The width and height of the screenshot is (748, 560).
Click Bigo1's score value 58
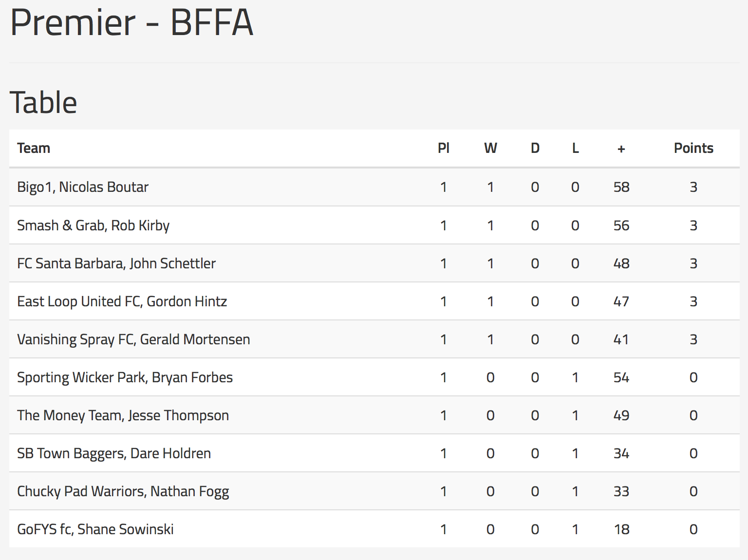coord(621,187)
